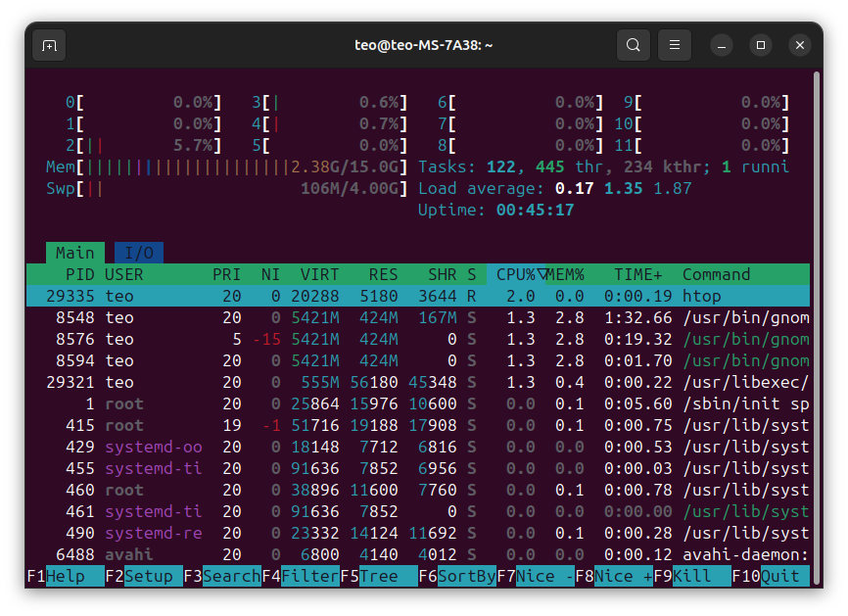Sort by the PID column header
Screen dimensions: 848x616
(x=80, y=275)
